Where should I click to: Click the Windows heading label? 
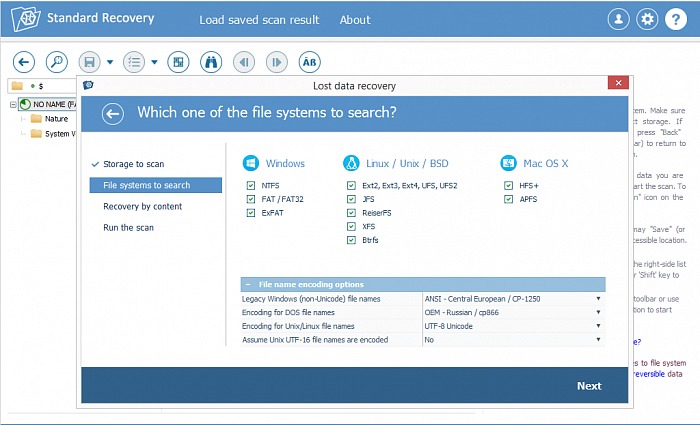point(285,163)
